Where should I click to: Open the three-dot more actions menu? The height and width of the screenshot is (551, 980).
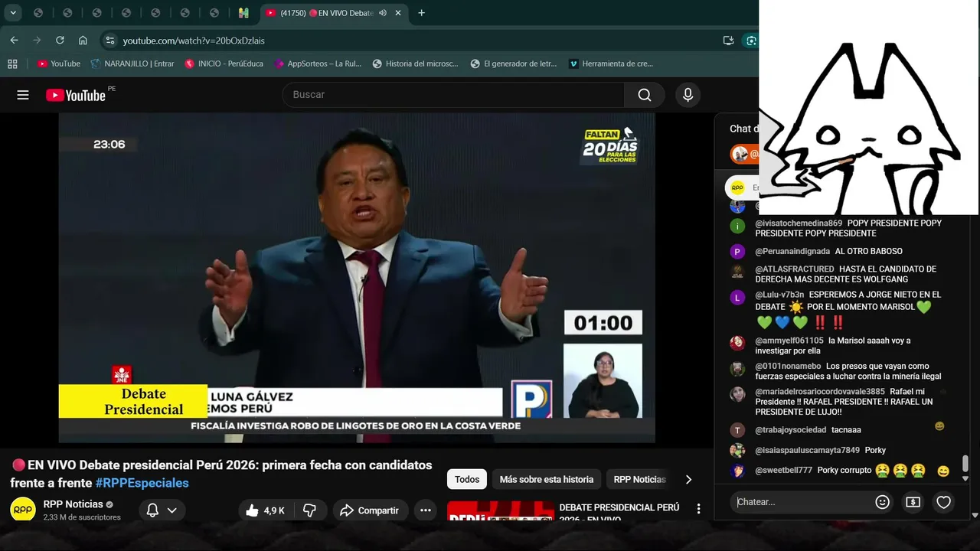(426, 510)
